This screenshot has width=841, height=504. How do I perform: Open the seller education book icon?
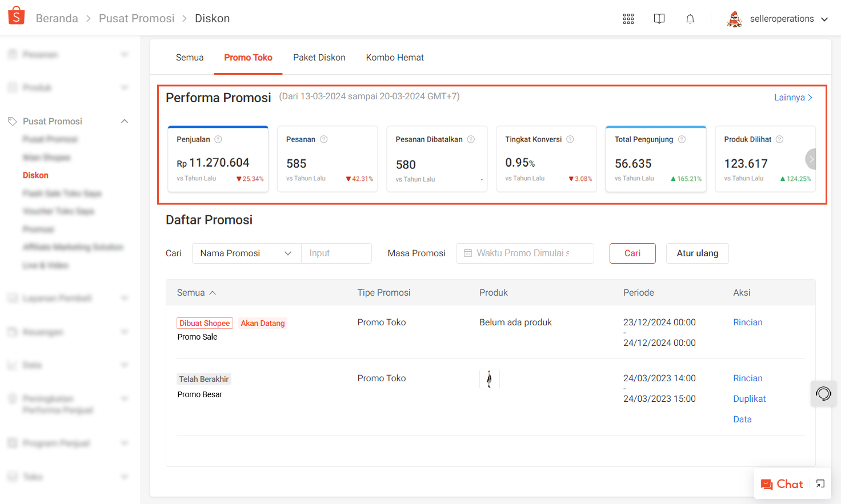(x=659, y=19)
